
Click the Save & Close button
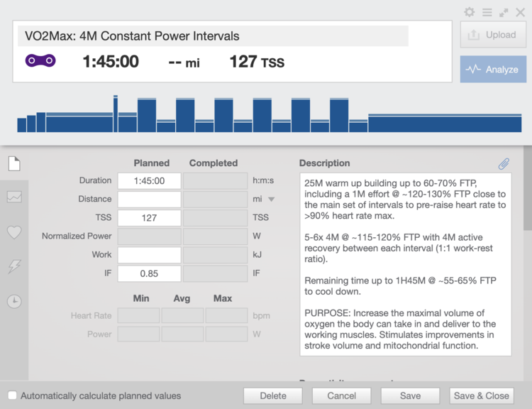tap(482, 396)
